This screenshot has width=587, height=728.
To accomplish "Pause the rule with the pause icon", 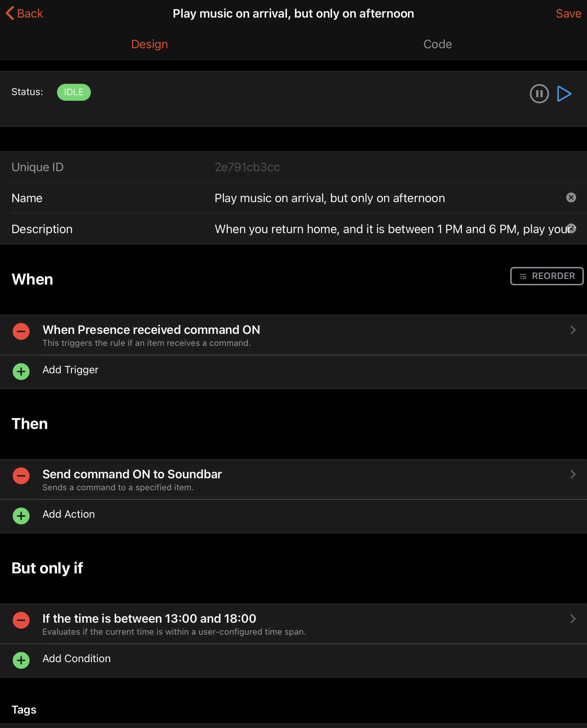I will (539, 94).
